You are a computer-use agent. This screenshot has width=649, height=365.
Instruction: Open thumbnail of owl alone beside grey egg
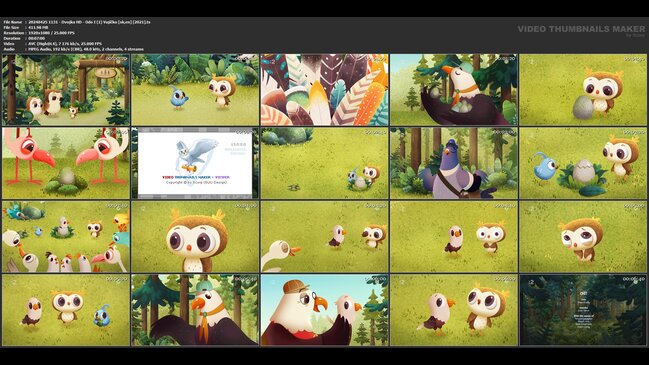[583, 90]
